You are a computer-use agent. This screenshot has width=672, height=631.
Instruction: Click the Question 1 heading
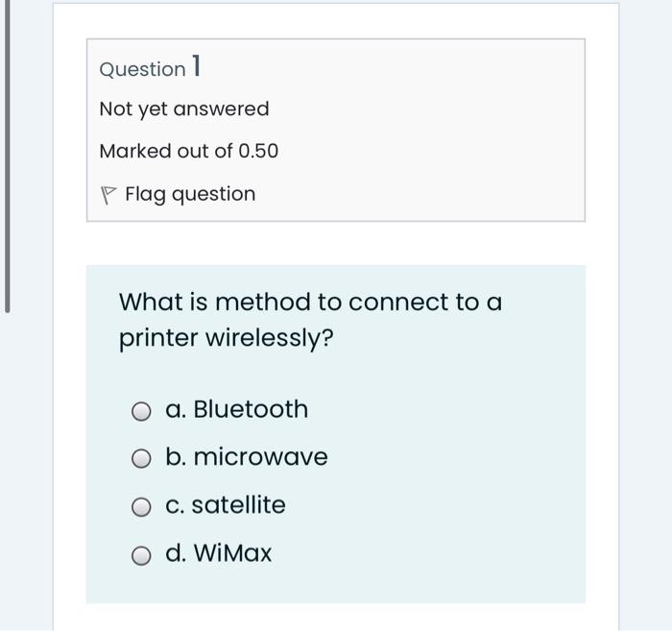150,67
